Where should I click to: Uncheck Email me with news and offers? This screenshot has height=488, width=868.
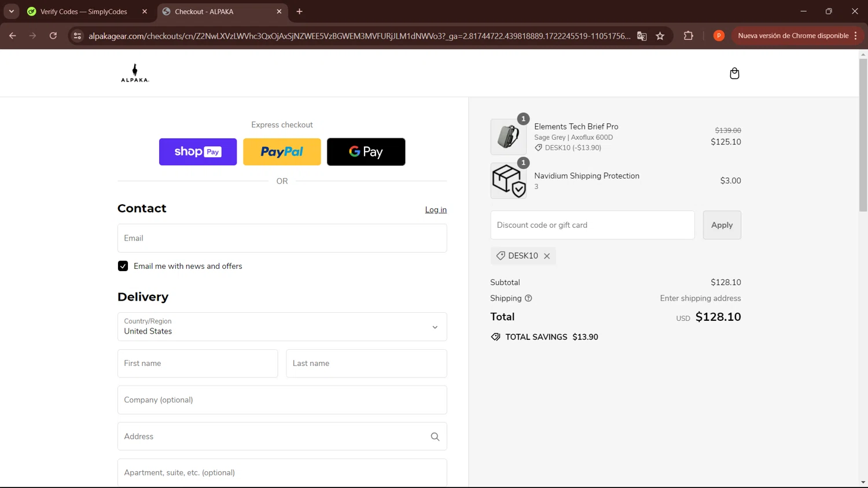[x=123, y=266]
